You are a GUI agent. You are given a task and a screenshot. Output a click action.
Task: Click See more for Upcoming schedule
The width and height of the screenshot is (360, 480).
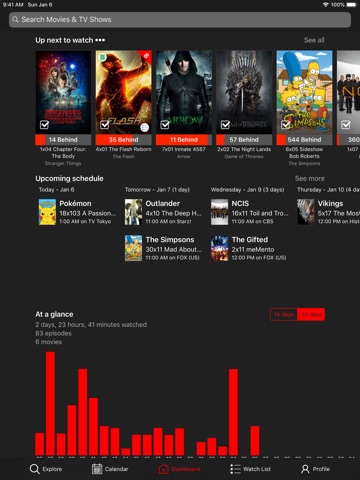pyautogui.click(x=310, y=178)
